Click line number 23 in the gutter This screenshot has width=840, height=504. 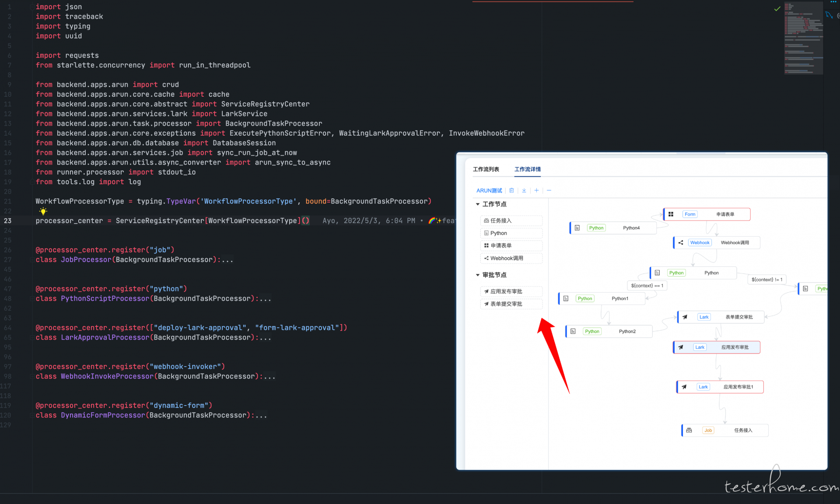(x=7, y=221)
